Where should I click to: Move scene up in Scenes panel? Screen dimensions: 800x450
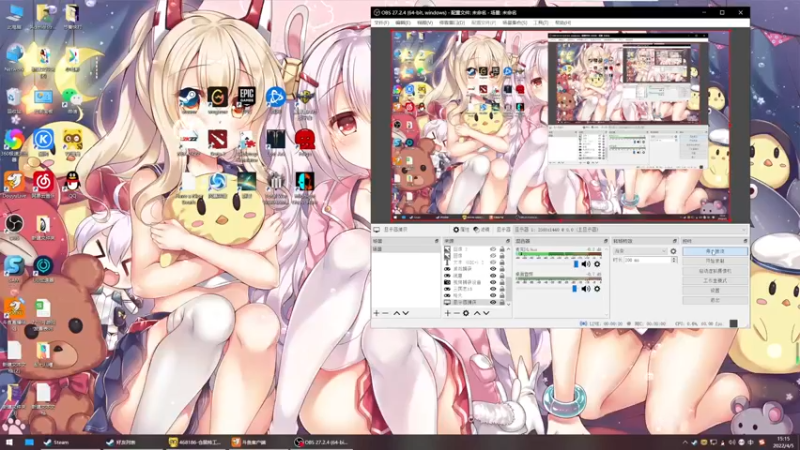point(396,313)
